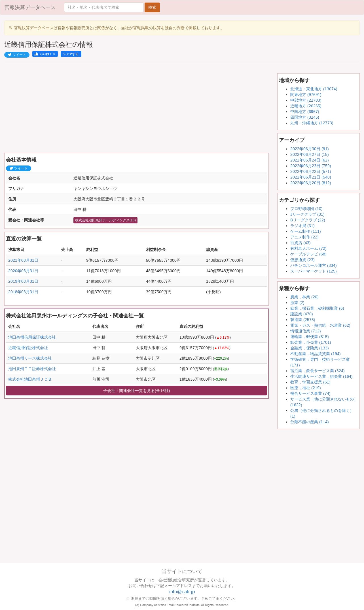Click the 官報決算データベース site title
This screenshot has width=364, height=610.
30,7
